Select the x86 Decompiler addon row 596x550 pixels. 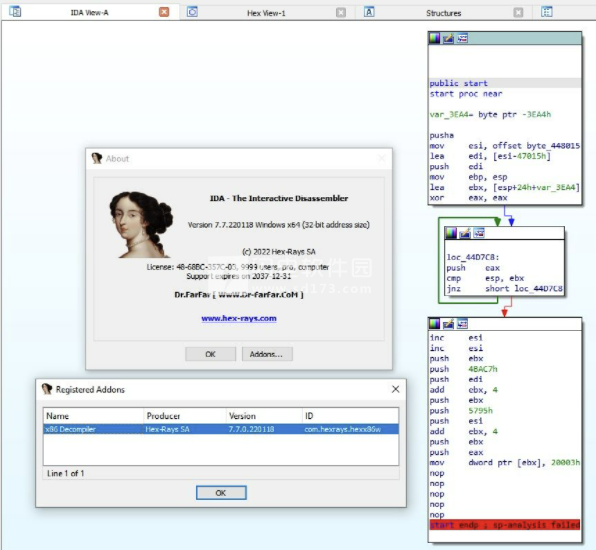click(x=221, y=429)
